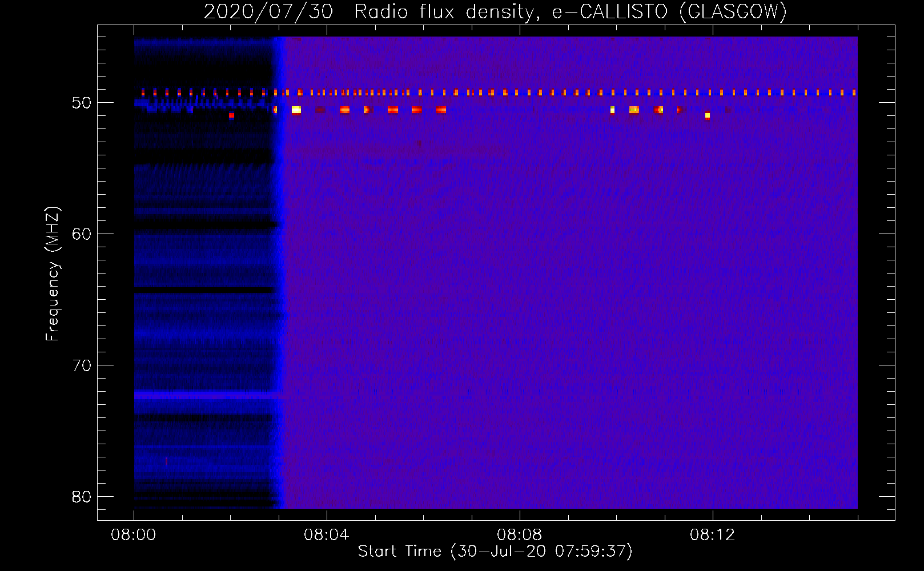The width and height of the screenshot is (924, 571).
Task: Click the 08:08 time tick label
Action: (x=520, y=535)
